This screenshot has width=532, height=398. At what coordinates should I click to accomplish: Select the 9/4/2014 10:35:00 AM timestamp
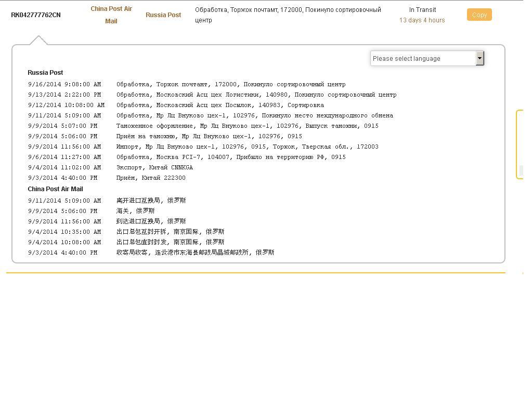[x=64, y=232]
